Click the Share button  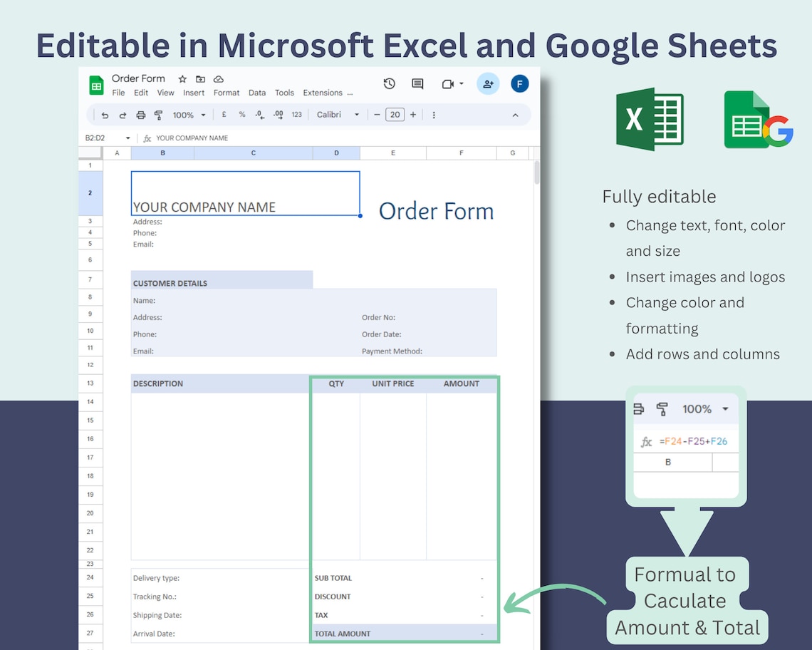[488, 83]
